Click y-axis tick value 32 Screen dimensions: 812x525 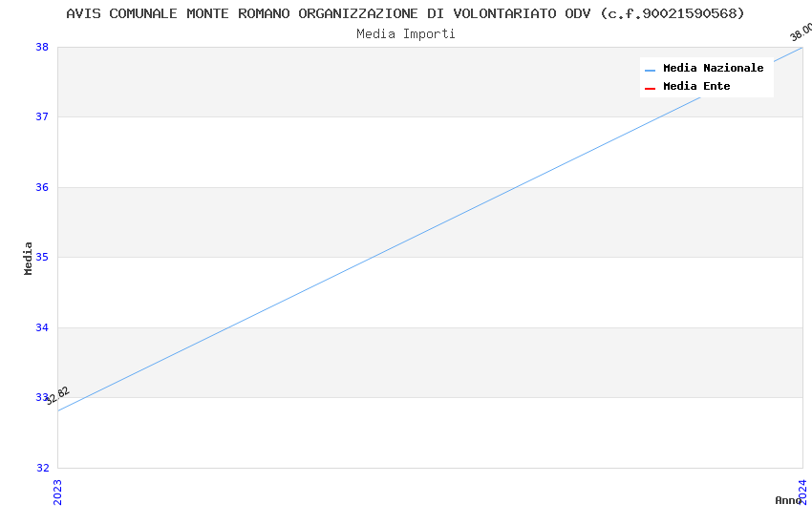[42, 468]
